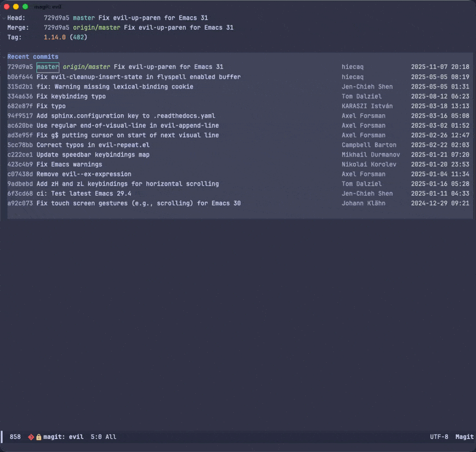This screenshot has width=476, height=452.
Task: Open commit 'Remove evil--ex-expression'
Action: click(x=84, y=174)
